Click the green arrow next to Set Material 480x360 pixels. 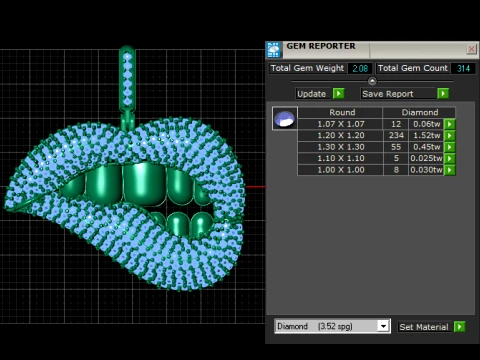(x=460, y=327)
